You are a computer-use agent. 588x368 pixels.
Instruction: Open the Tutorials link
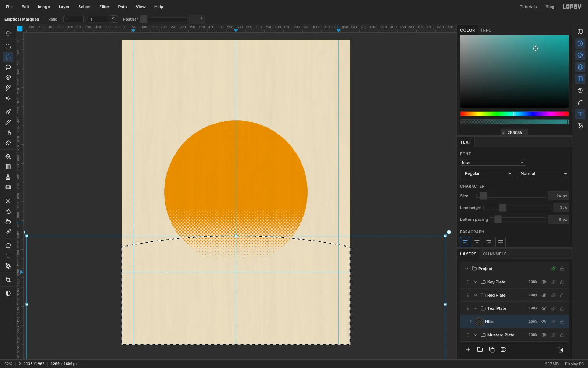coord(528,7)
